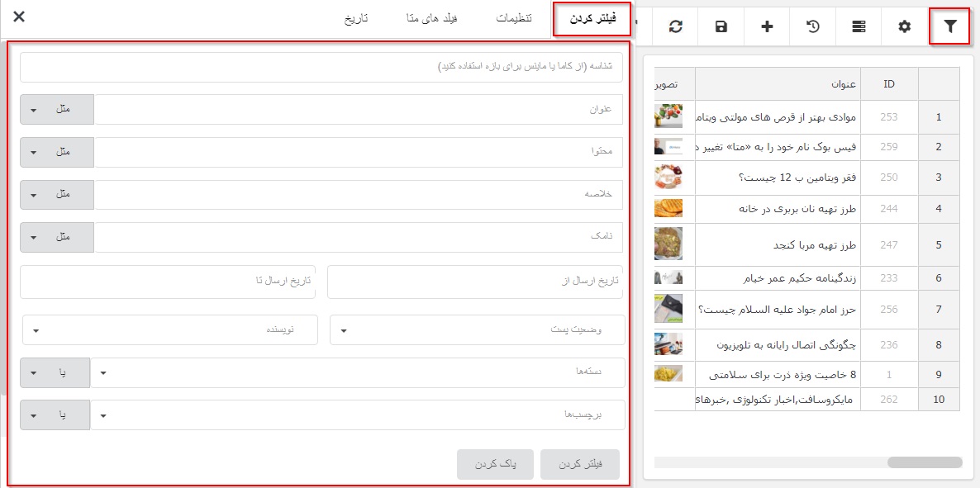Expand the دسته‌ها category dropdown
The image size is (980, 488).
(x=357, y=372)
